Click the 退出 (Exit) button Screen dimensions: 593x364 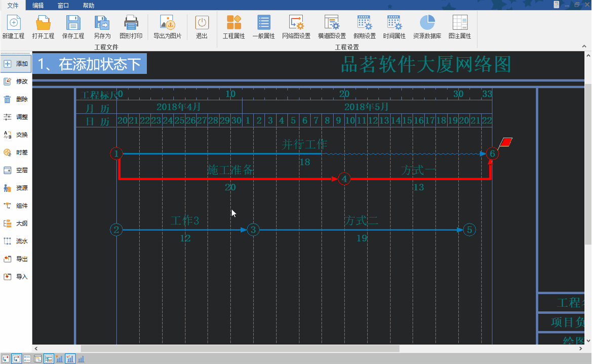click(202, 27)
